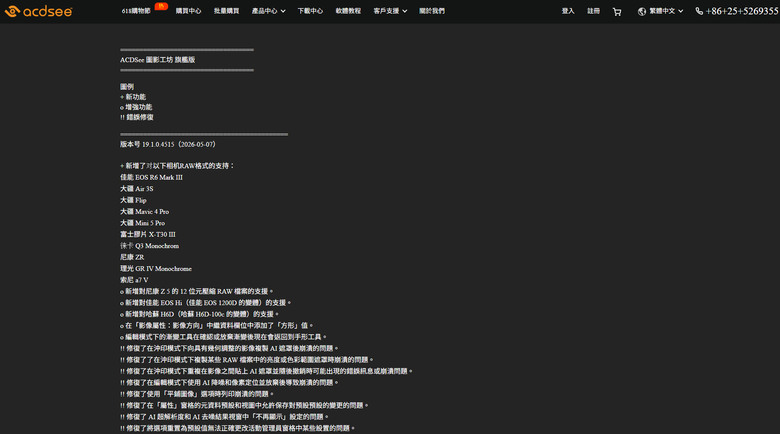The height and width of the screenshot is (434, 780).
Task: Click the RAW格式 camera support heading line
Action: pyautogui.click(x=177, y=166)
